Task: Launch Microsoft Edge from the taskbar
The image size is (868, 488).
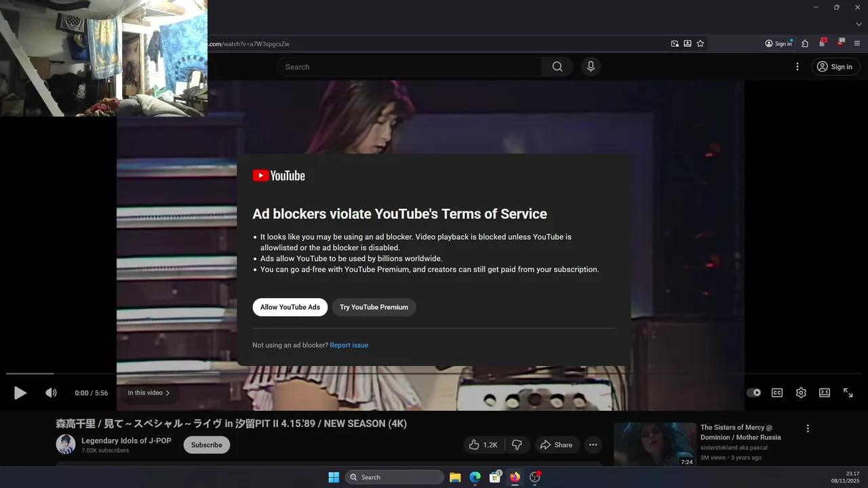Action: (475, 477)
